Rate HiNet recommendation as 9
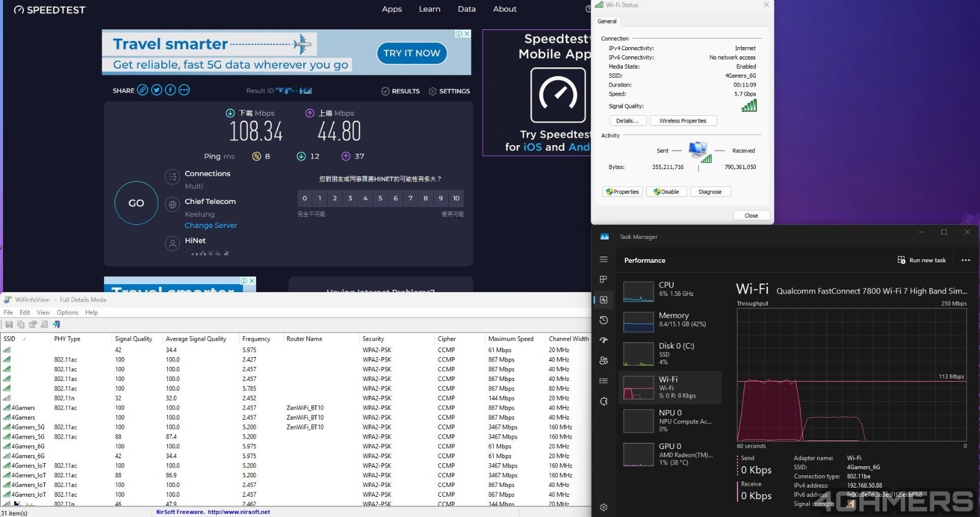This screenshot has width=980, height=517. pyautogui.click(x=441, y=198)
